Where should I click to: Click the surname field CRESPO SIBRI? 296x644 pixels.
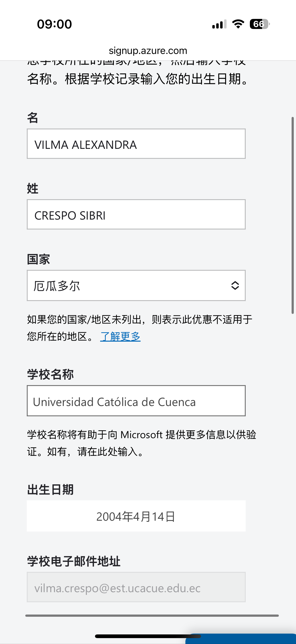[136, 214]
